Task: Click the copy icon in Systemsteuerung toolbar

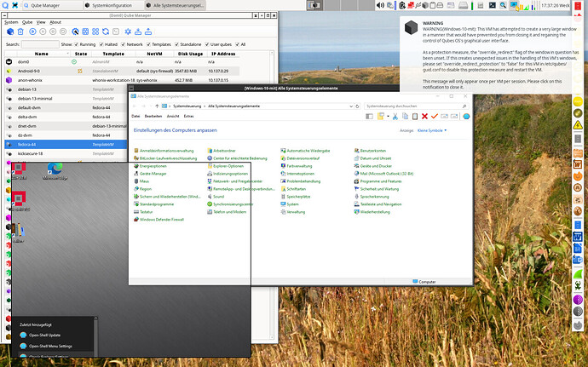Action: pyautogui.click(x=405, y=117)
